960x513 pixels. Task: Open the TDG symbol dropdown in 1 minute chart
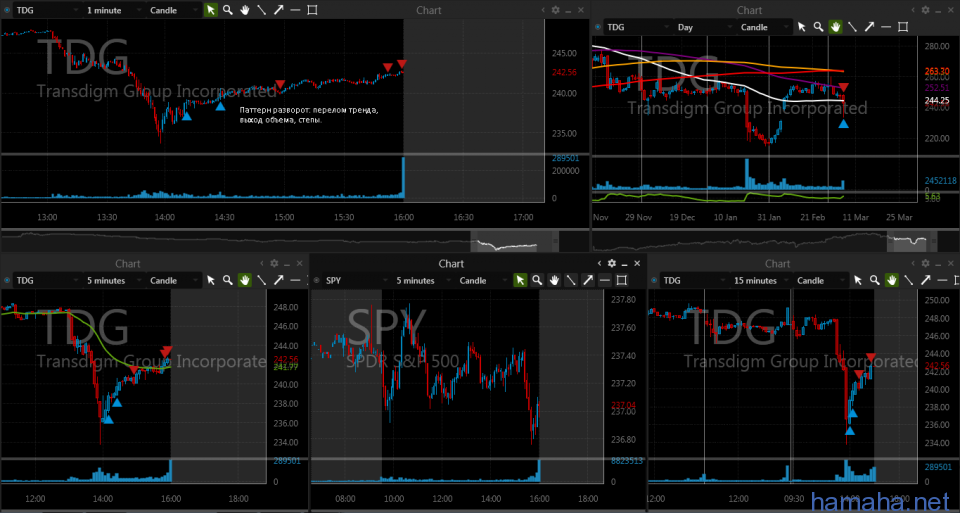[47, 10]
